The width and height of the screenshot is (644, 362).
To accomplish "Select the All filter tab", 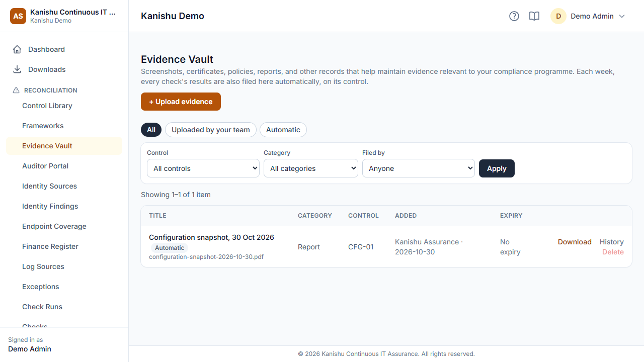I will pyautogui.click(x=151, y=130).
